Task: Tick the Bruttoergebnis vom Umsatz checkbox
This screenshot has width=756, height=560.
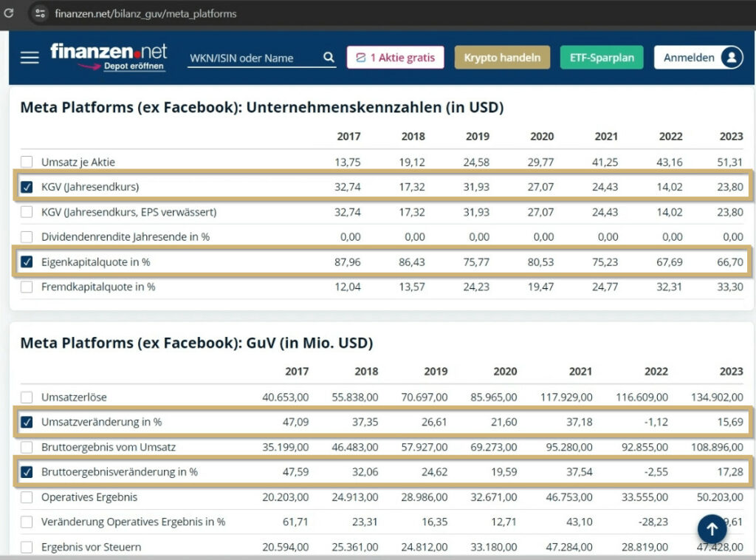Action: point(27,447)
